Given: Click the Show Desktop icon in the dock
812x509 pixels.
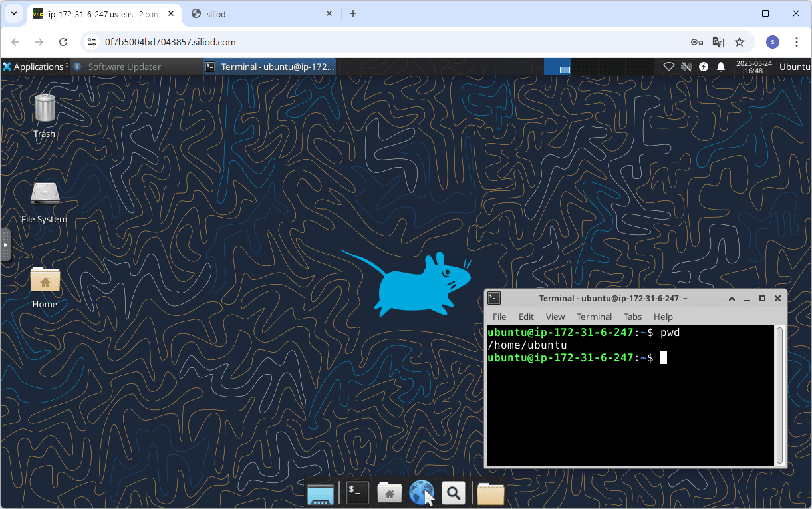Looking at the screenshot, I should [x=321, y=494].
